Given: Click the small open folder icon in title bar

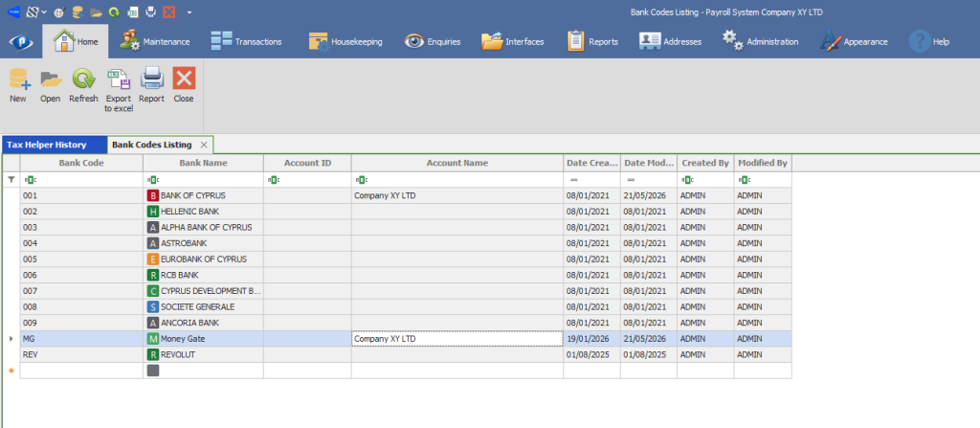Looking at the screenshot, I should (96, 11).
